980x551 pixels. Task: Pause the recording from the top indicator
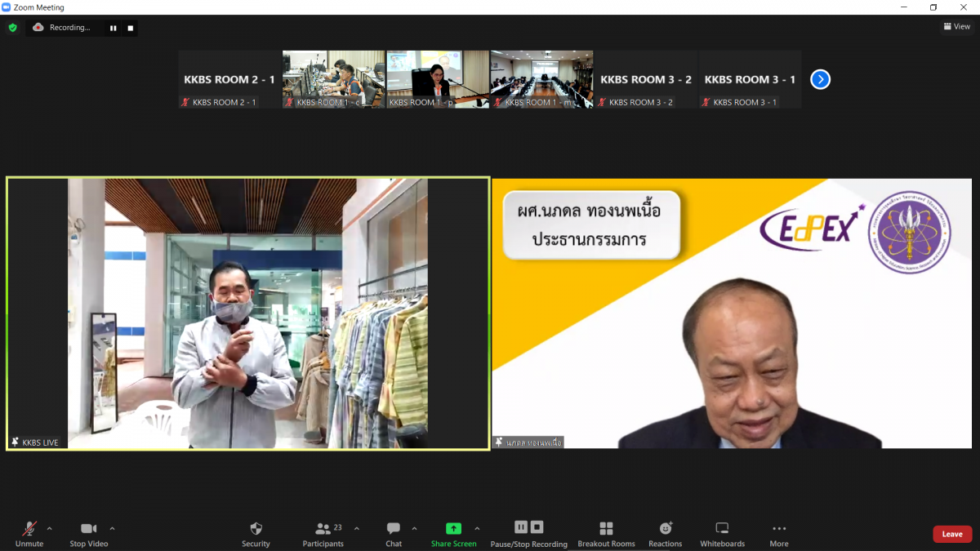[x=114, y=28]
